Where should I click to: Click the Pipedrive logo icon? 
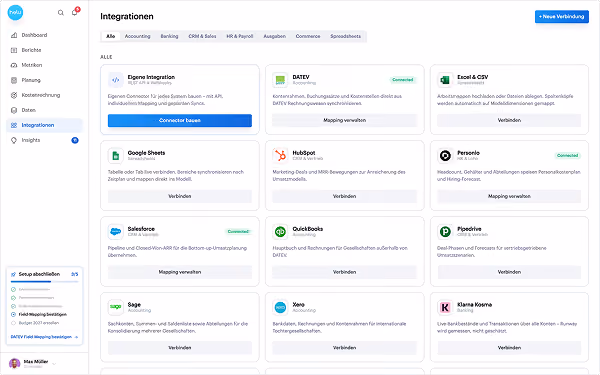click(445, 232)
